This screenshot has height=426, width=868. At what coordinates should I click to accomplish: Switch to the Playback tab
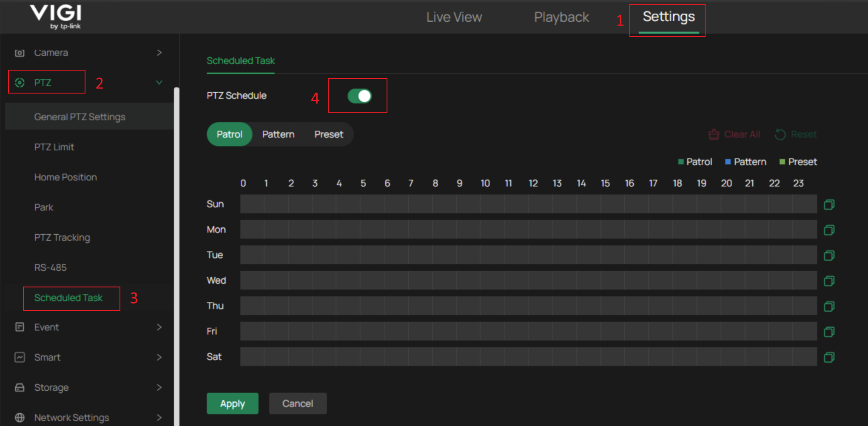click(x=561, y=17)
